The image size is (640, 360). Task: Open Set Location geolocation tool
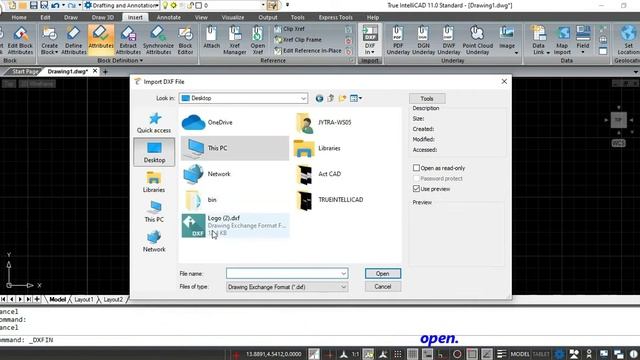(629, 40)
